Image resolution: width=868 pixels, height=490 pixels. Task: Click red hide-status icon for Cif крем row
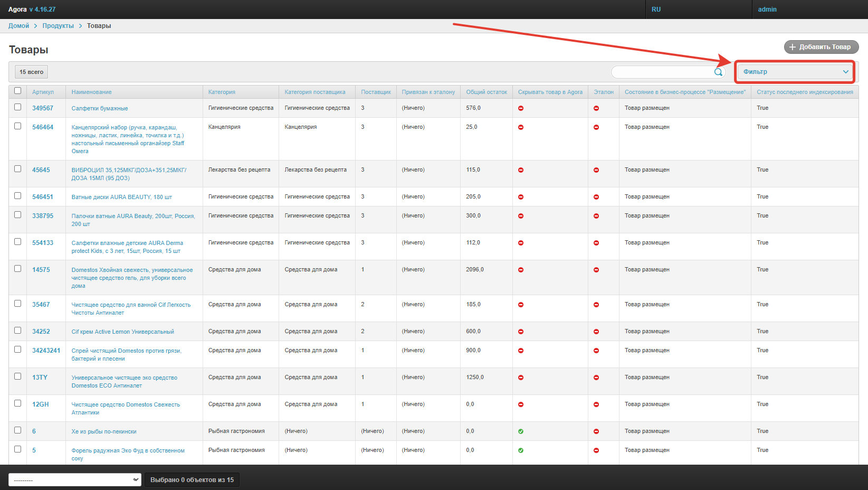[521, 332]
